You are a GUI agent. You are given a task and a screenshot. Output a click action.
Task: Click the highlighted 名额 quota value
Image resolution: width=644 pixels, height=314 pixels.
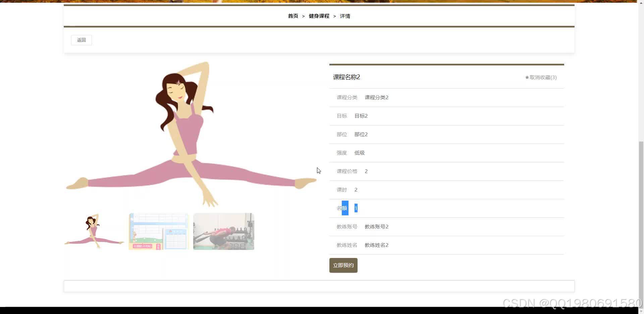(356, 208)
